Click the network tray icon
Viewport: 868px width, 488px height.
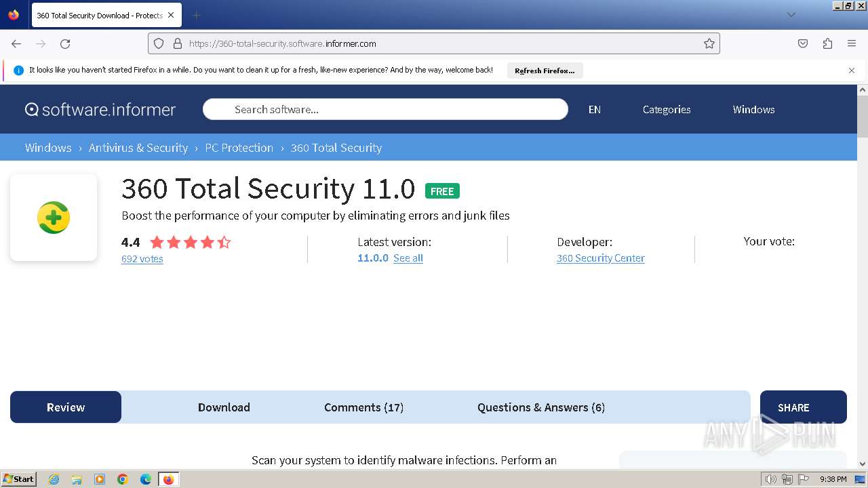pyautogui.click(x=787, y=479)
